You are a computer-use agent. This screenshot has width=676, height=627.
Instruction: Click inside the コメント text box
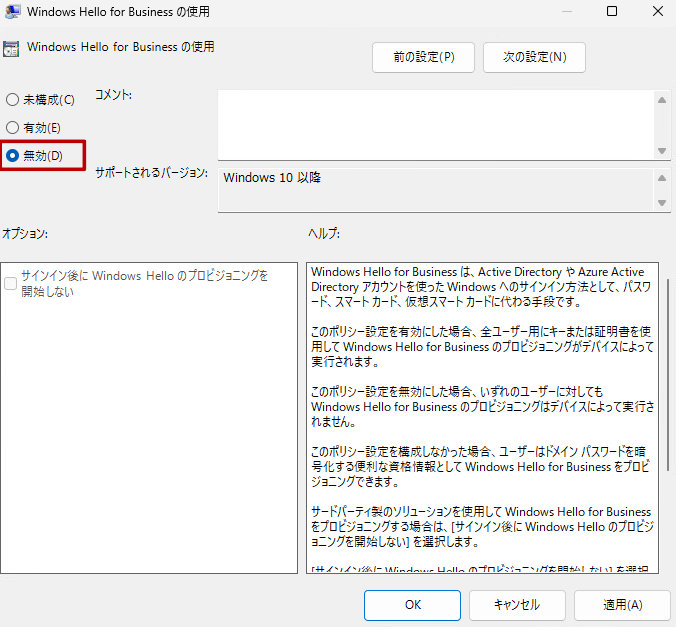pos(435,123)
